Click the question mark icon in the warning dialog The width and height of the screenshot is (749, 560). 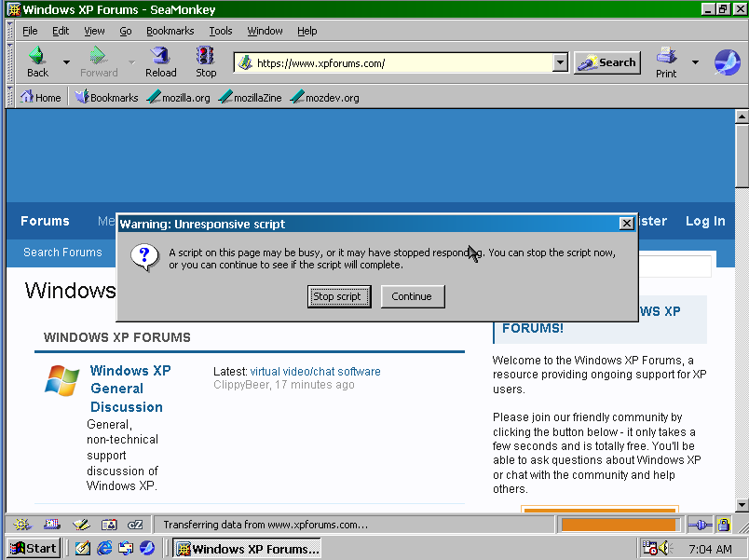[x=144, y=257]
